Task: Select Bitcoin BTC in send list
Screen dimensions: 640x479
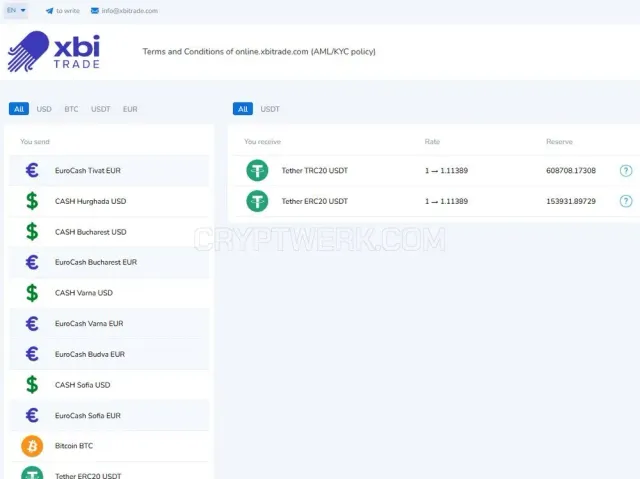Action: pyautogui.click(x=109, y=446)
